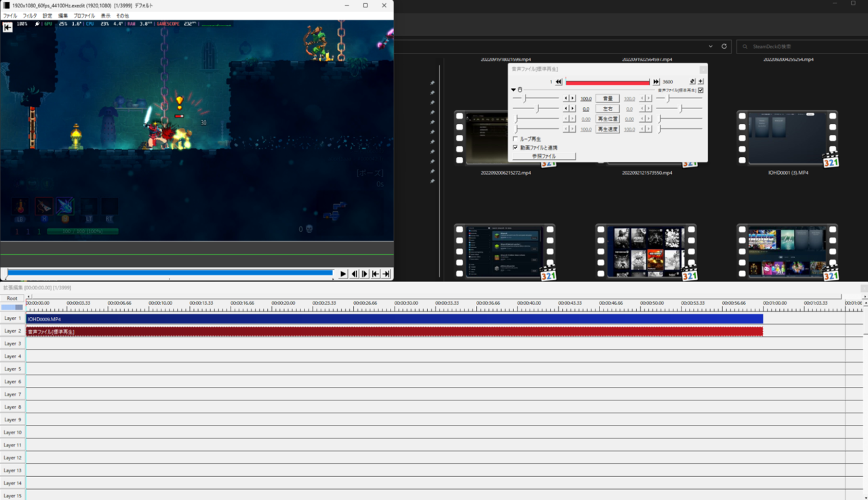
Task: Increase 音量 value with right arrow
Action: [x=572, y=99]
